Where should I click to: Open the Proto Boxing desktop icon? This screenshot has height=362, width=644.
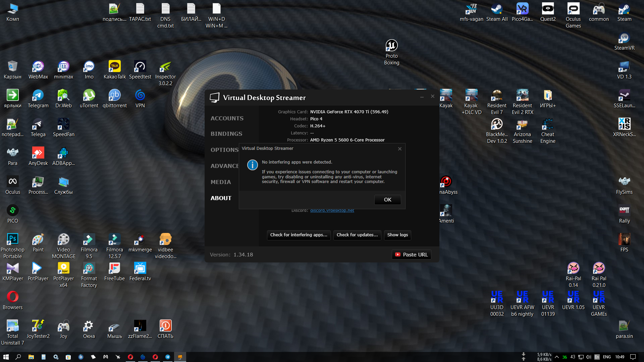tap(391, 52)
